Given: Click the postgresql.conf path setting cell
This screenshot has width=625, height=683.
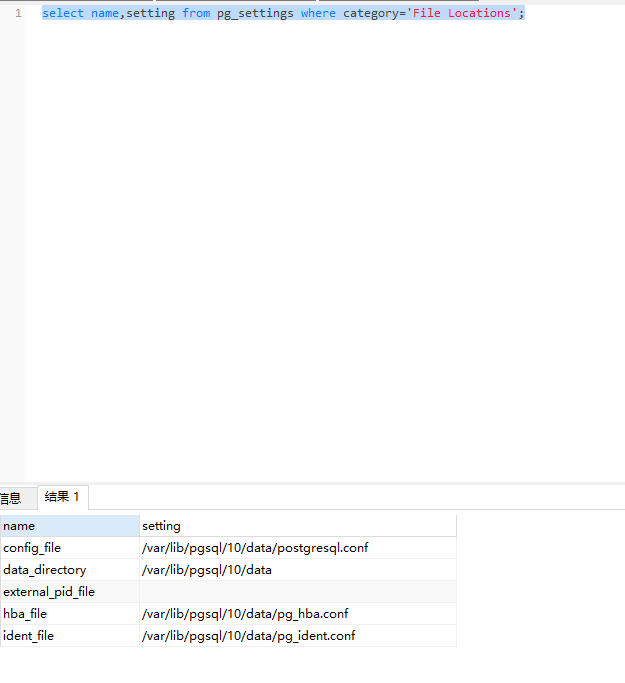Looking at the screenshot, I should click(x=298, y=548).
